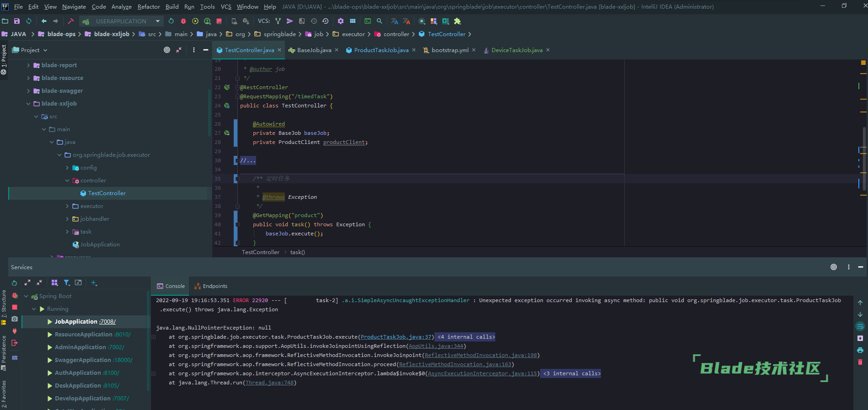This screenshot has height=410, width=868.
Task: Toggle soft-wrap in the console sidebar
Action: 860,326
